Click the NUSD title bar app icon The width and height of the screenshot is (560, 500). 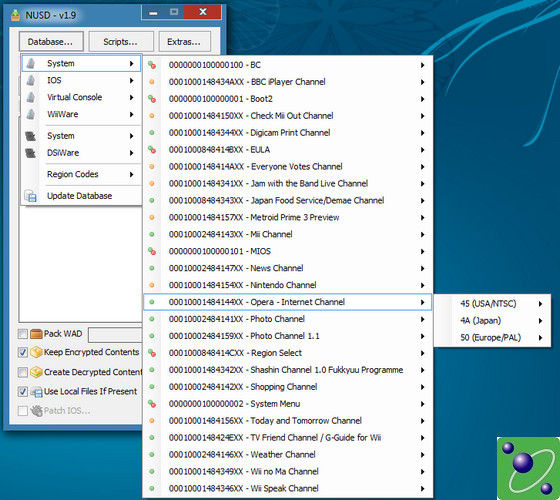pyautogui.click(x=15, y=15)
